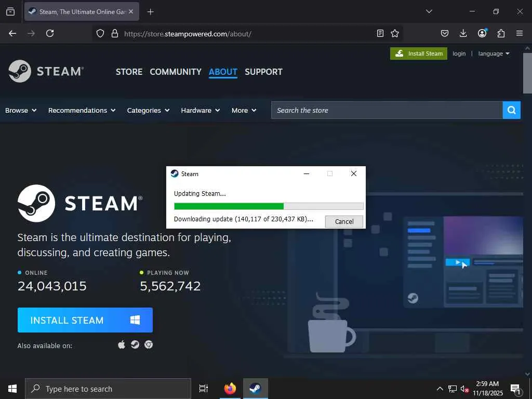Open Firefox View recent browsing icon

(10, 11)
